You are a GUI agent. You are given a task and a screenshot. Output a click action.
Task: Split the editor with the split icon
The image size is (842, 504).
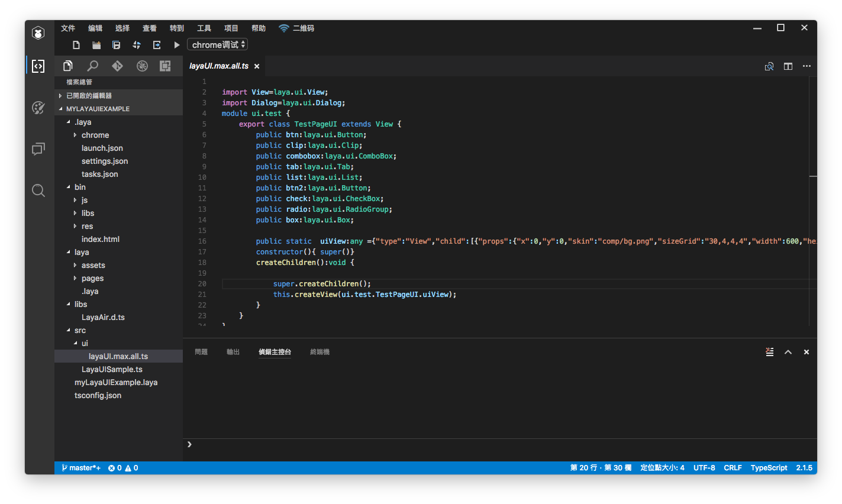788,66
